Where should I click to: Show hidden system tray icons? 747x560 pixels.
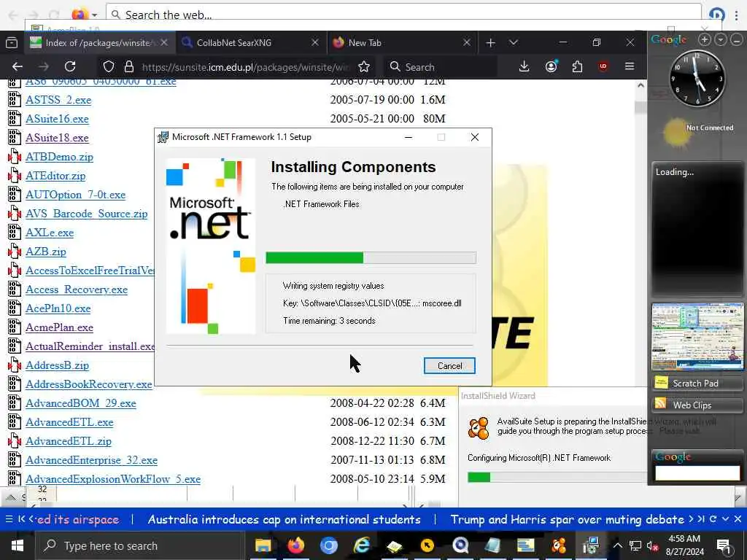click(617, 545)
